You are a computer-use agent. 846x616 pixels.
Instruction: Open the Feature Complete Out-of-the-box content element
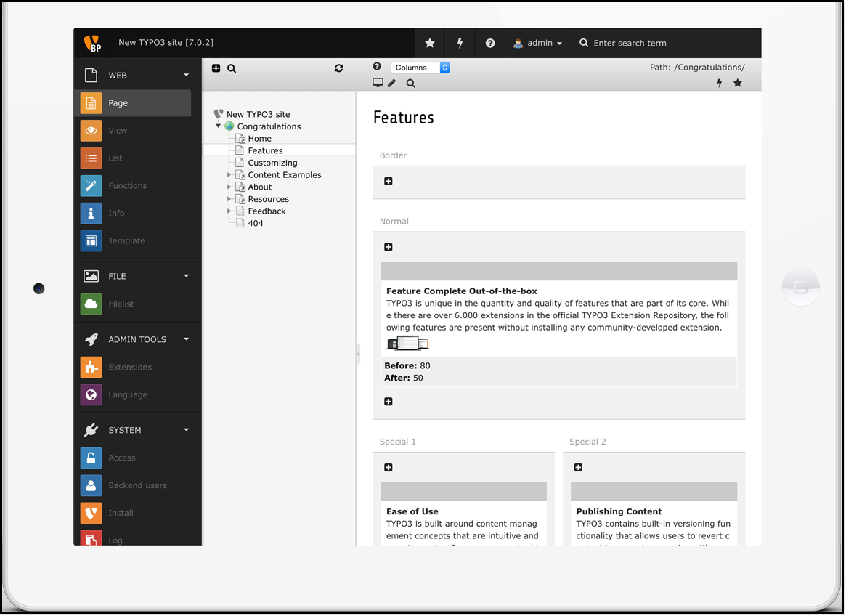click(462, 291)
